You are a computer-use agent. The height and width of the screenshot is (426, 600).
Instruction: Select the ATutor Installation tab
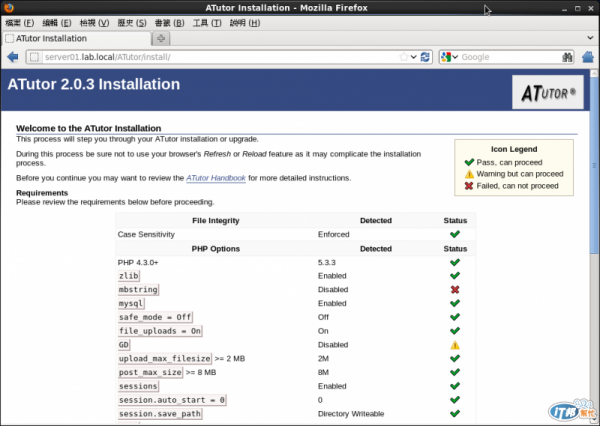click(x=77, y=38)
